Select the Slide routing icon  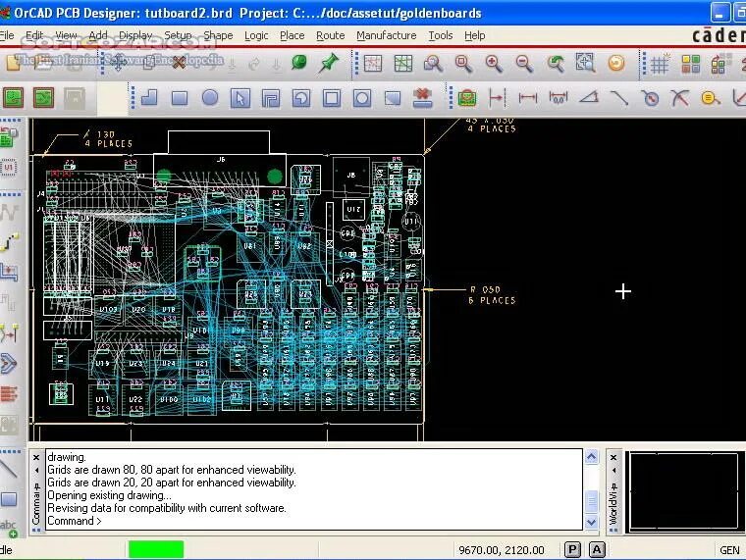pyautogui.click(x=9, y=272)
